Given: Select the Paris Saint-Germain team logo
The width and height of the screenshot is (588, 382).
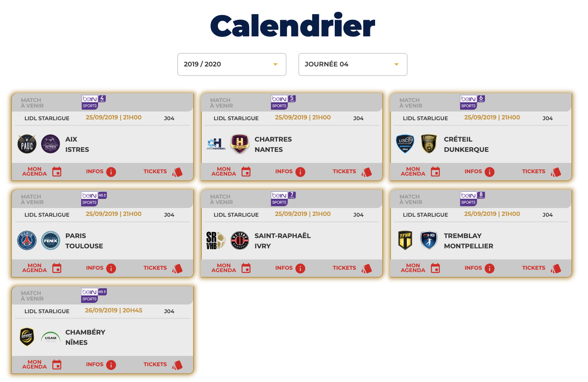Looking at the screenshot, I should pos(27,240).
